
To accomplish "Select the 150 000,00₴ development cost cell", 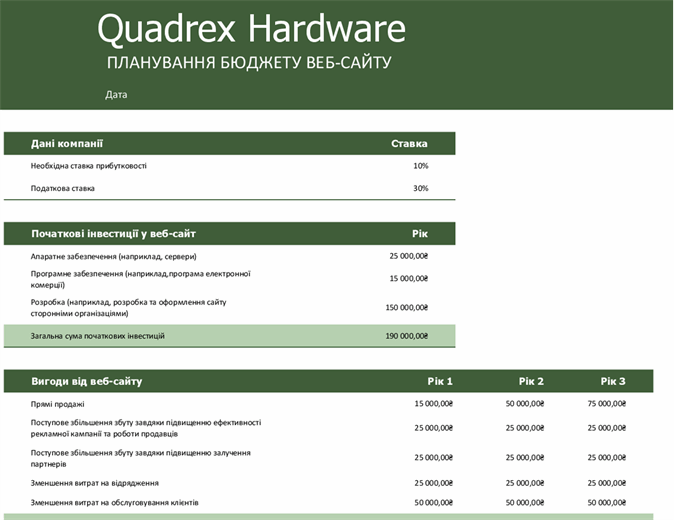I will 406,307.
